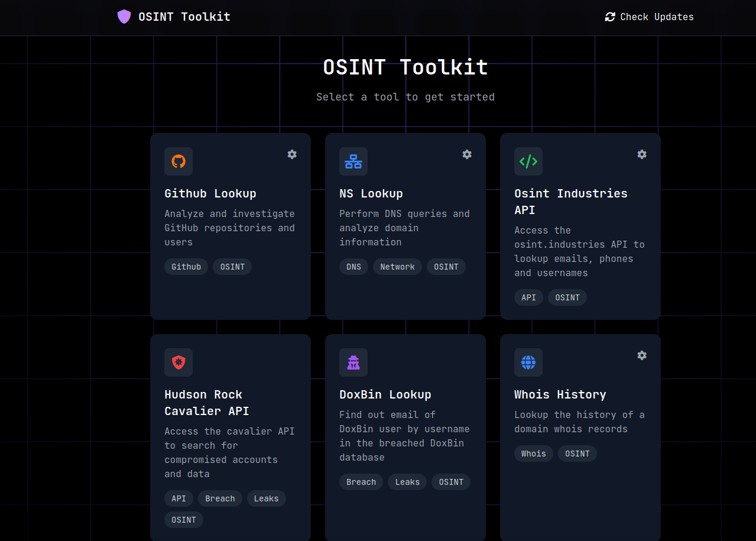Click the API tag on Hudson Rock card
This screenshot has width=756, height=541.
[179, 498]
